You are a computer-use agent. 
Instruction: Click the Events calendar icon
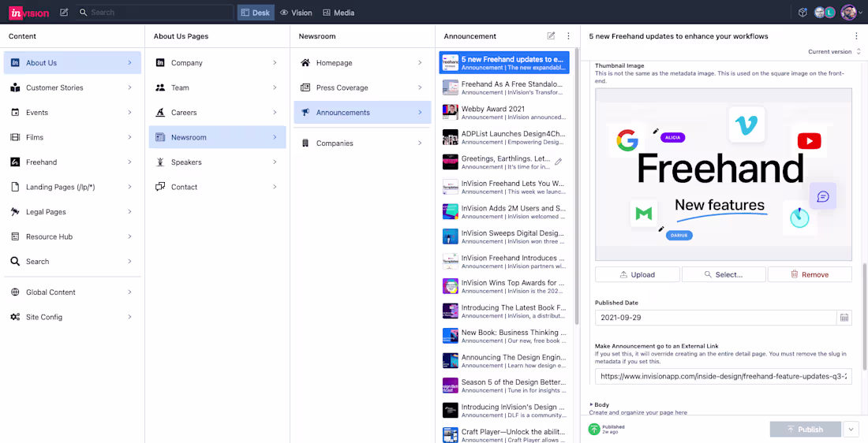pyautogui.click(x=16, y=112)
